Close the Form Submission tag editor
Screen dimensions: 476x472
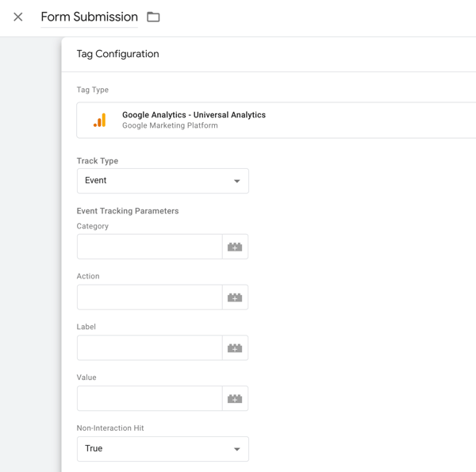pos(18,17)
